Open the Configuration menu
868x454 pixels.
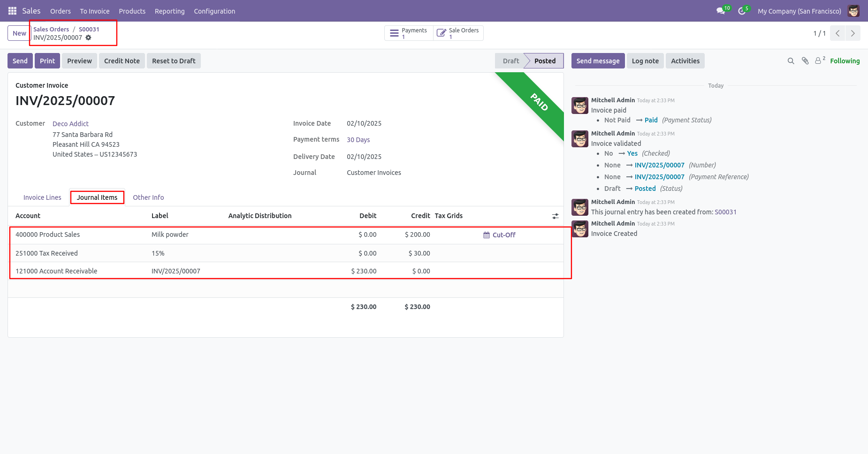(x=214, y=11)
